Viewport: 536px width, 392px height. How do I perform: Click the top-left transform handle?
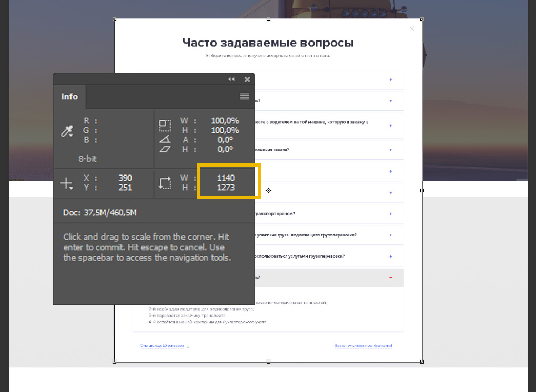point(115,19)
